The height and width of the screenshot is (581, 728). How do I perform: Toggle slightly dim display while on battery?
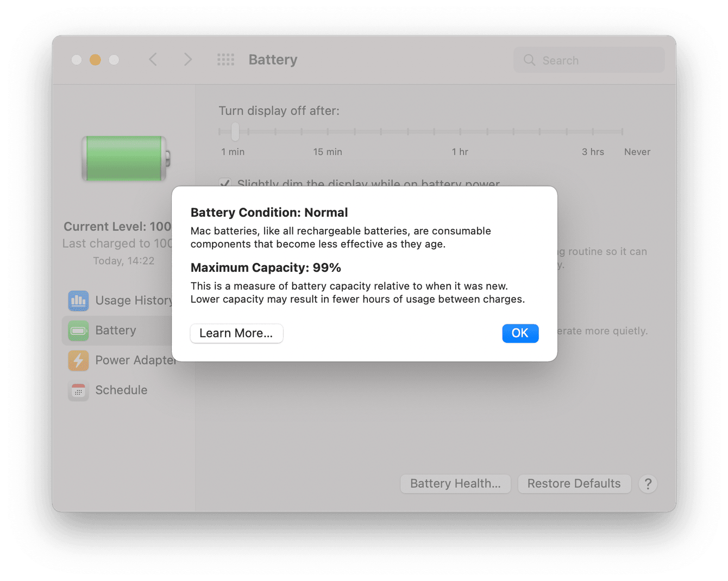tap(225, 185)
